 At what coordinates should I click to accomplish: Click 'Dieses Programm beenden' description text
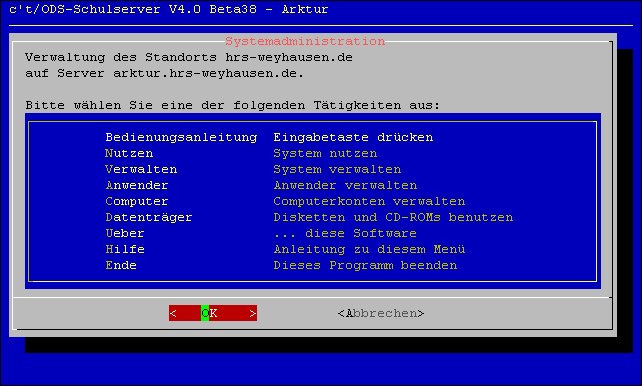pyautogui.click(x=365, y=265)
